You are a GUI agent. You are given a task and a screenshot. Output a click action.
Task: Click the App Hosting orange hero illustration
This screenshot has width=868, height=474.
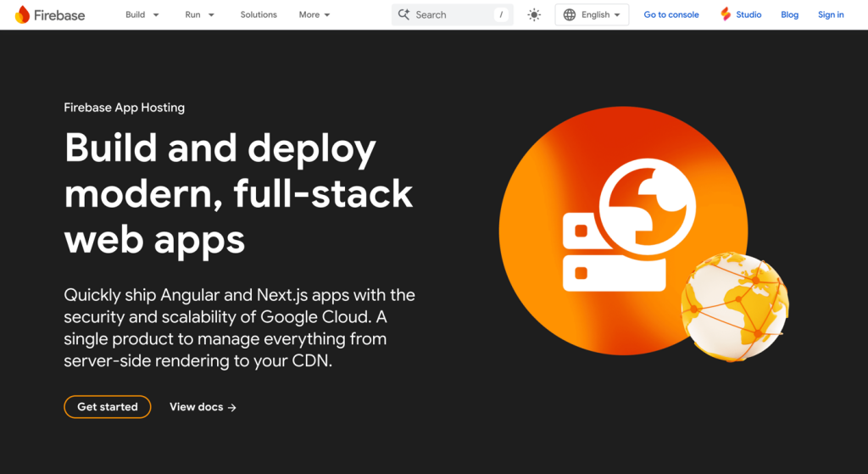(x=623, y=231)
